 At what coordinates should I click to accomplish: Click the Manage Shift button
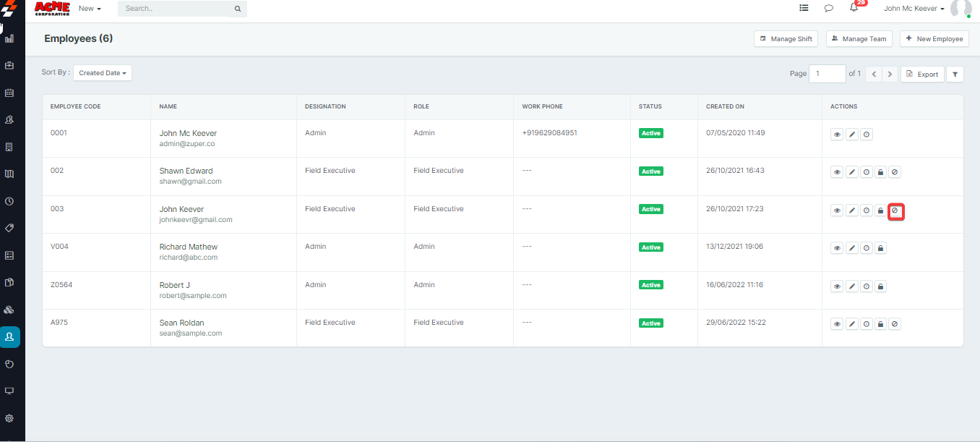tap(786, 39)
